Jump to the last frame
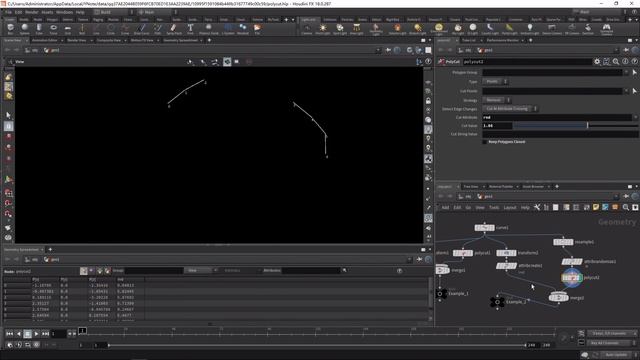 pos(45,334)
